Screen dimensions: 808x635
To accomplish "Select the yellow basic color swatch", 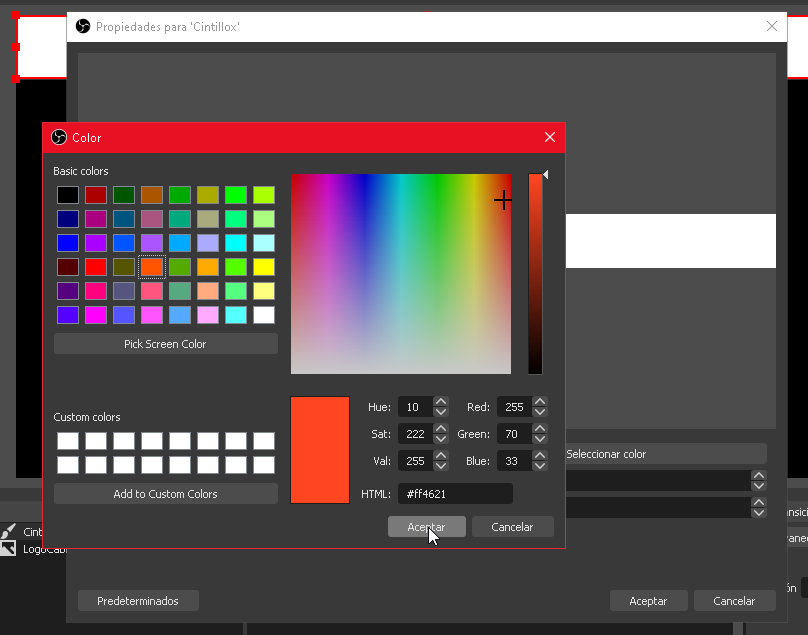I will (x=264, y=267).
